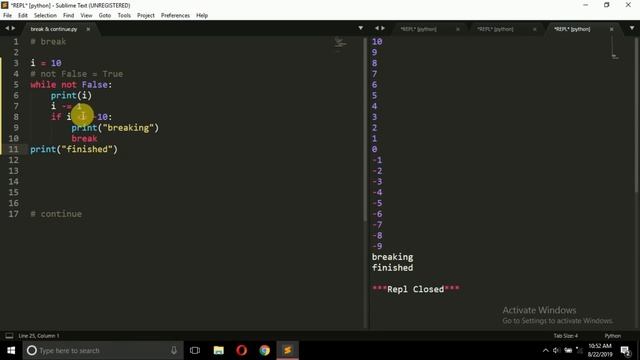Click the 'breaking' output line in REPL
Image resolution: width=640 pixels, height=360 pixels.
point(392,257)
